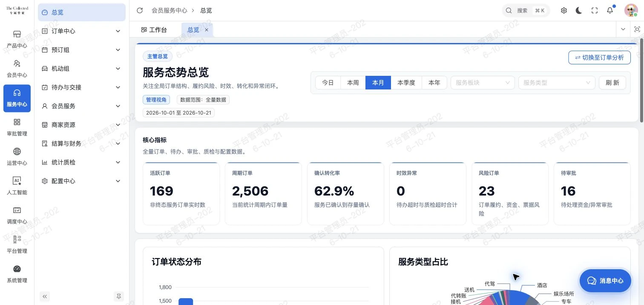This screenshot has height=305, width=644.
Task: Click the 主管总览 tag
Action: point(158,56)
